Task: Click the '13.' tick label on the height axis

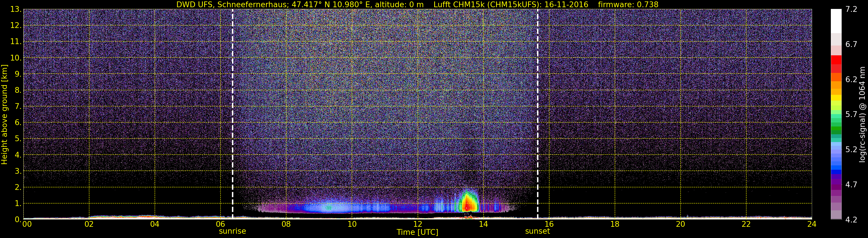Action: click(16, 10)
